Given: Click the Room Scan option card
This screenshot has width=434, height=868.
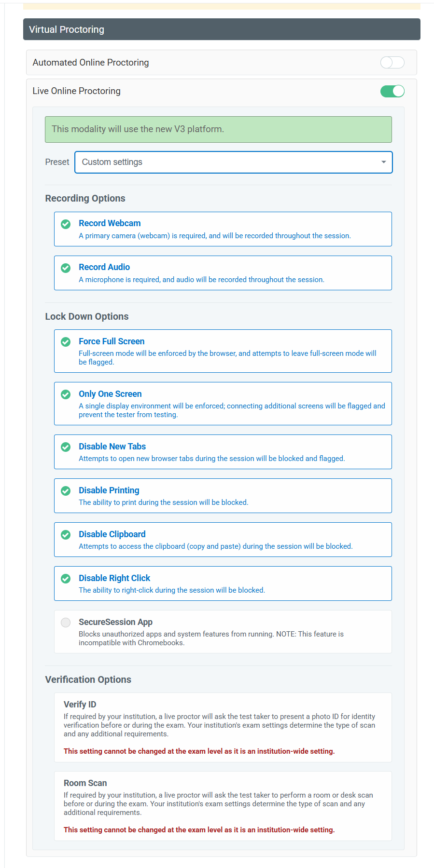Looking at the screenshot, I should 223,806.
